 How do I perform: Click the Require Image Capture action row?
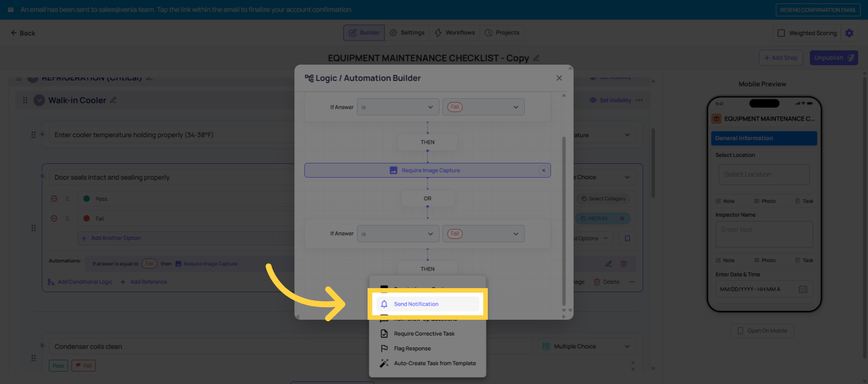point(427,171)
